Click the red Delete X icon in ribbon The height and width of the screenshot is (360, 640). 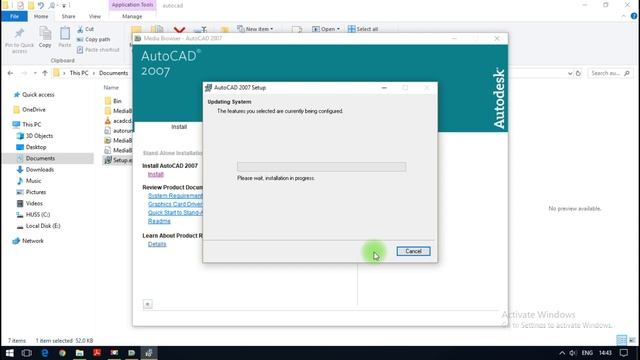179,29
